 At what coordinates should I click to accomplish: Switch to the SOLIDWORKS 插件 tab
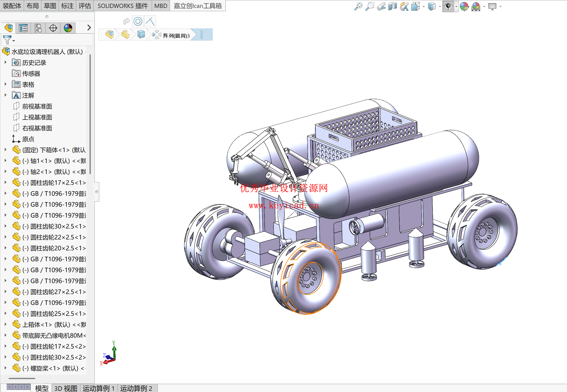click(x=123, y=6)
